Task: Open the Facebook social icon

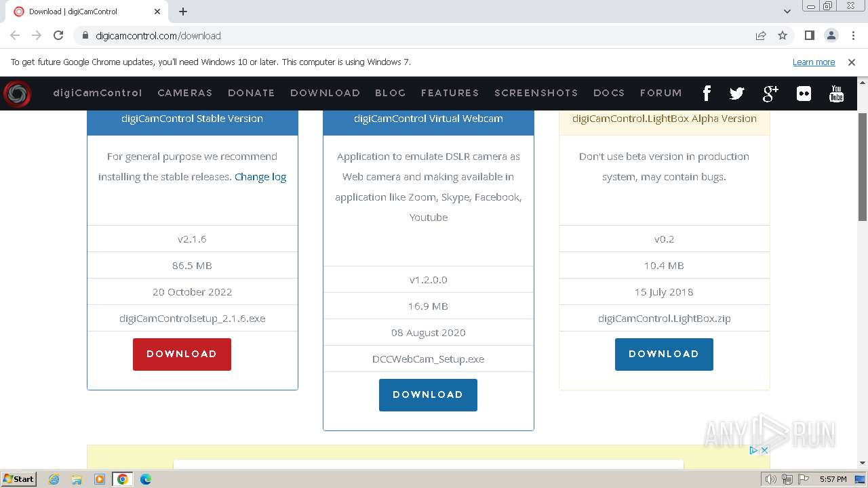Action: (707, 94)
